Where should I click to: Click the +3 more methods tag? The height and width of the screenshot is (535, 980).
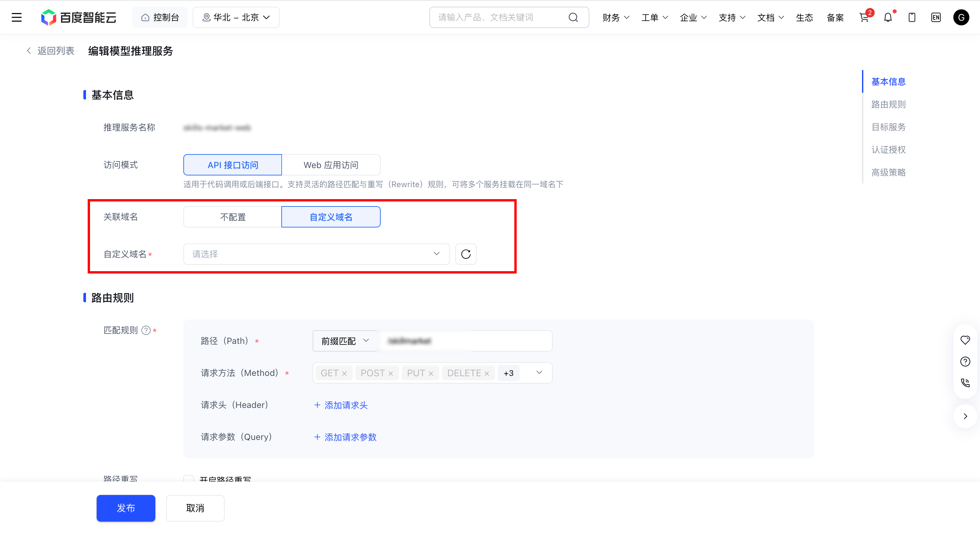point(508,373)
